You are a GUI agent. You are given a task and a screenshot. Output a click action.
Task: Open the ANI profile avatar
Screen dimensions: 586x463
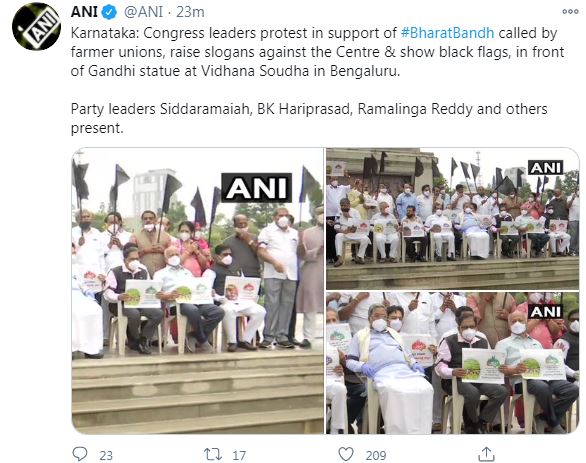36,26
